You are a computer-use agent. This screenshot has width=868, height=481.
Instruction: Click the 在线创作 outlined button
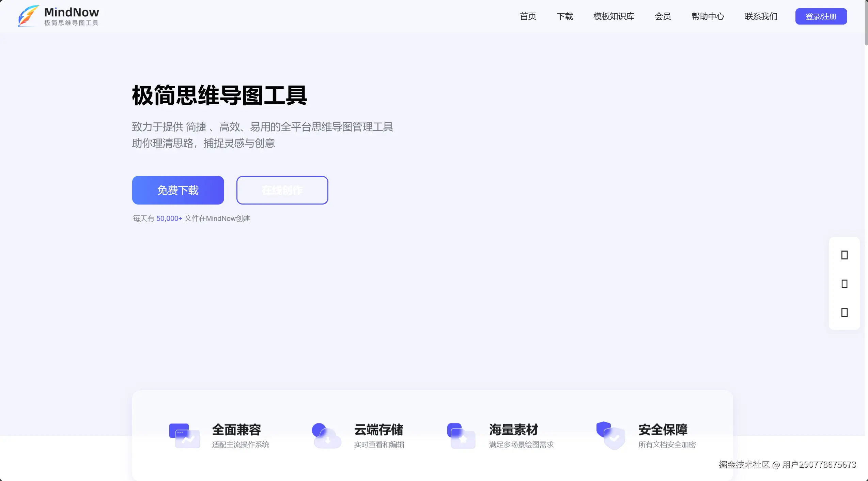[x=282, y=190]
